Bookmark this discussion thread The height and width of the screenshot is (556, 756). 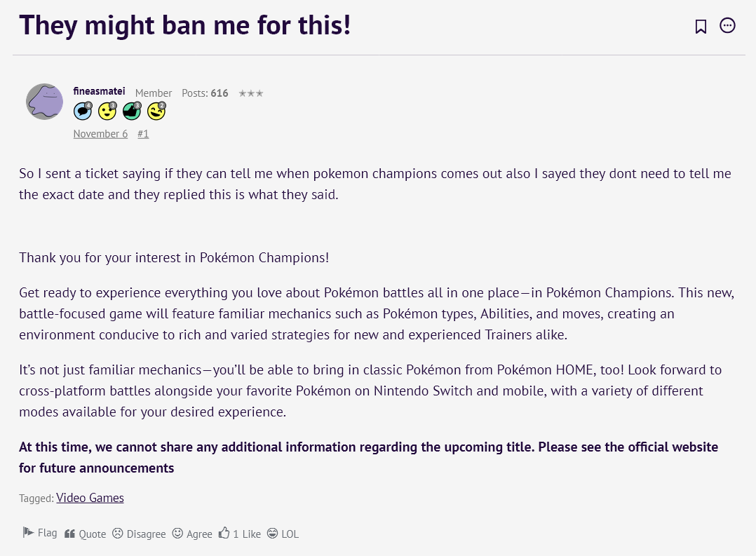click(701, 27)
